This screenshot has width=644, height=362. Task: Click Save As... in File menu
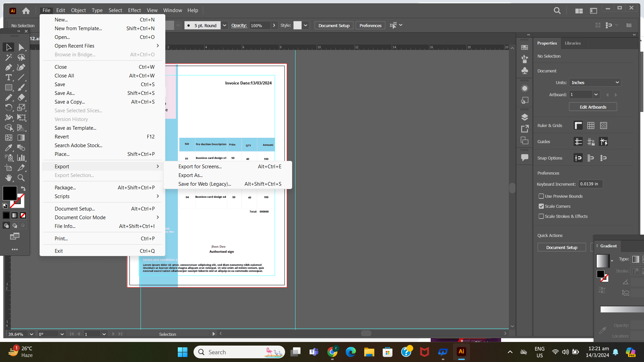pos(65,93)
